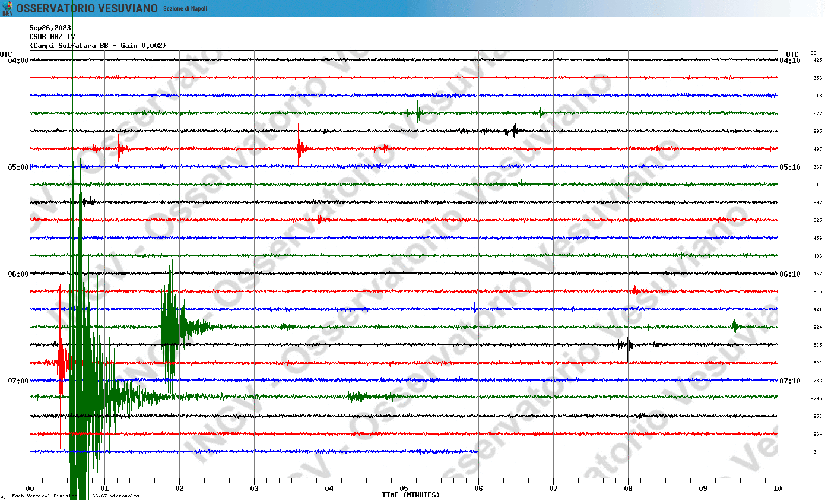Click DC value 224
The image size is (825, 504).
click(818, 328)
